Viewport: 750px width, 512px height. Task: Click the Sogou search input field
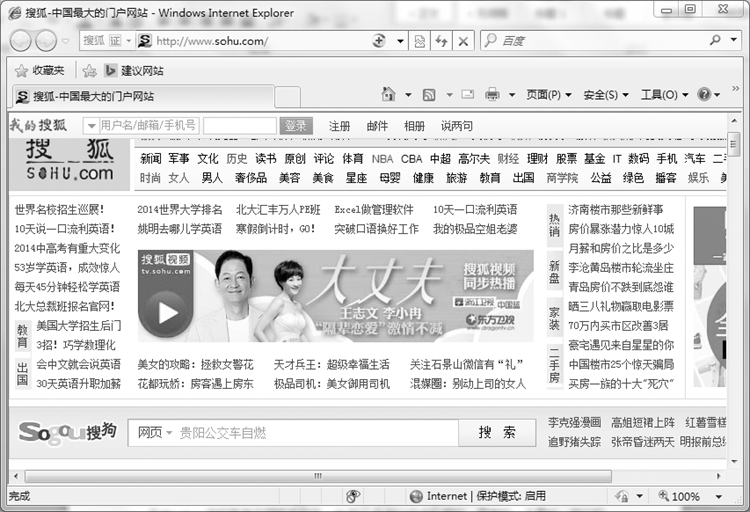coord(316,433)
